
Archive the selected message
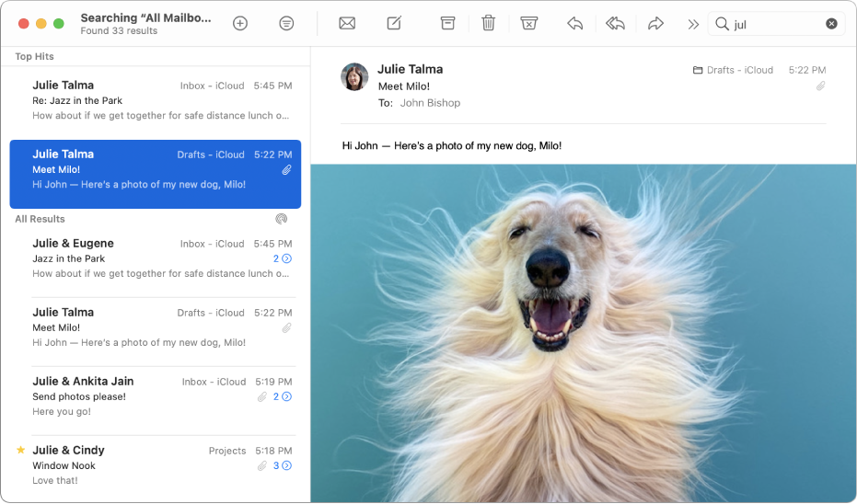point(447,23)
